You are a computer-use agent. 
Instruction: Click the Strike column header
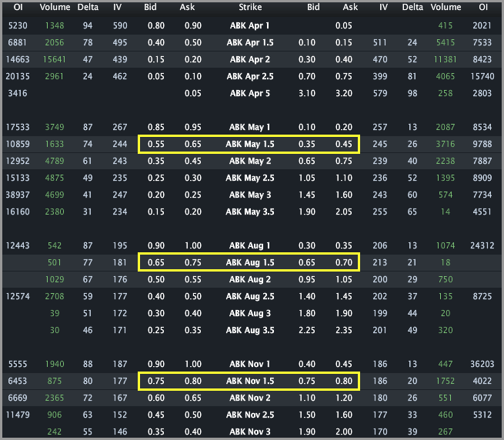coord(250,7)
